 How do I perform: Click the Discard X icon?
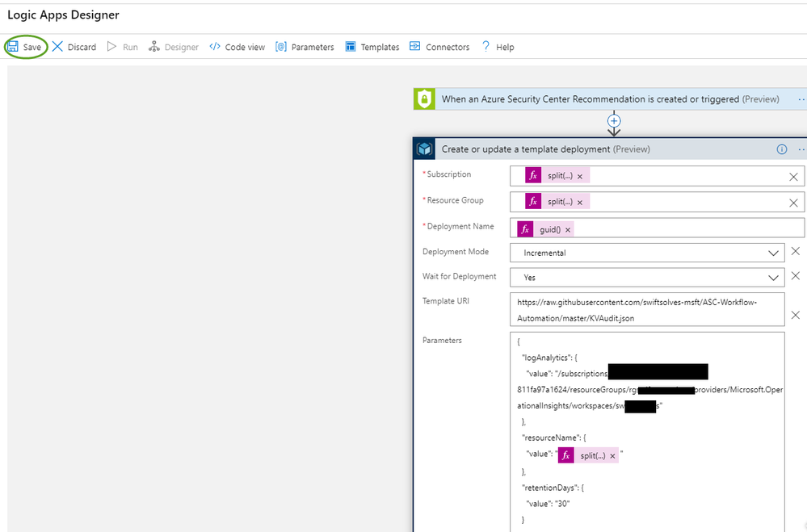click(x=57, y=47)
